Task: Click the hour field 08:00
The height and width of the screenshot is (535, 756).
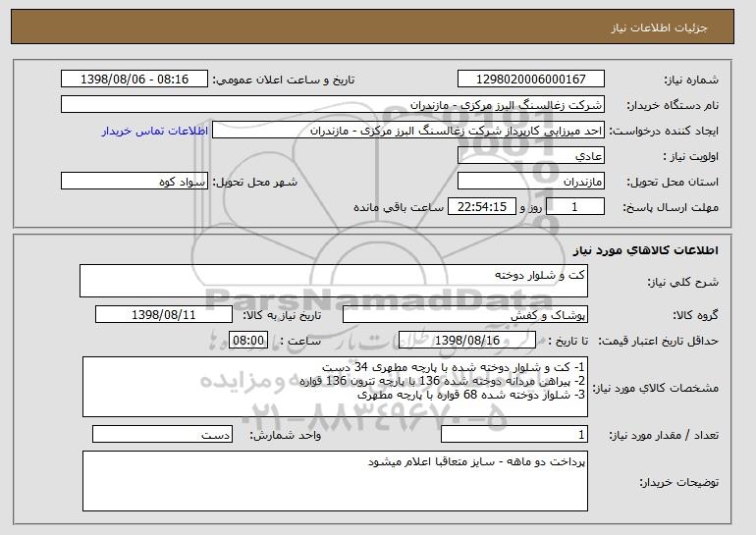Action: [247, 341]
